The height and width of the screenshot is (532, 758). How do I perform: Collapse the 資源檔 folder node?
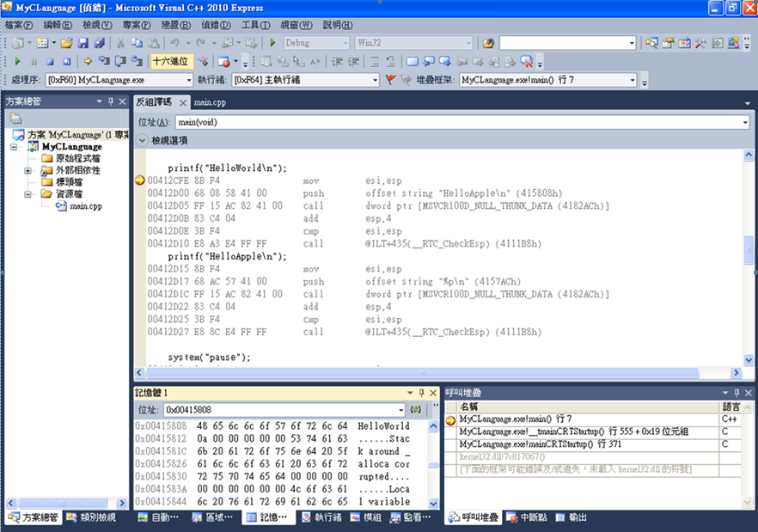tap(28, 194)
